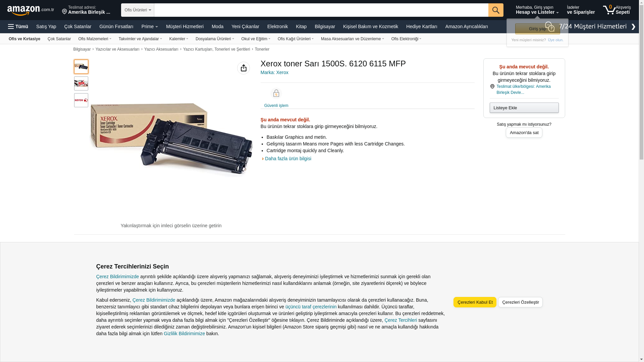Select the Xerox logo thumbnail
The image size is (644, 362).
[x=81, y=100]
